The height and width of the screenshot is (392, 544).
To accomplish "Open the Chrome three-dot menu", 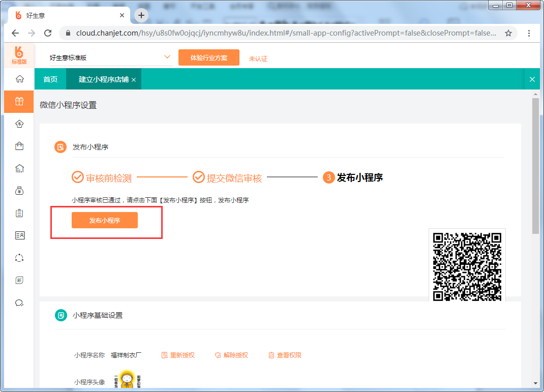I will point(529,33).
